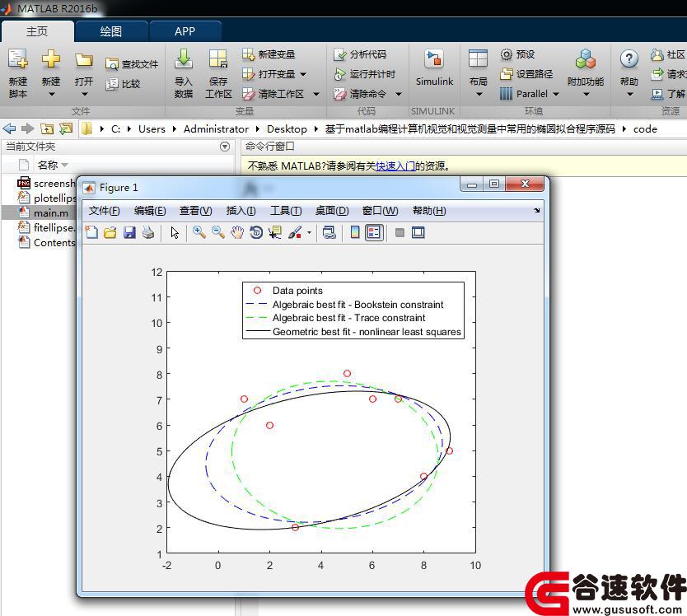
Task: Click the up one folder level icon
Action: [x=47, y=128]
